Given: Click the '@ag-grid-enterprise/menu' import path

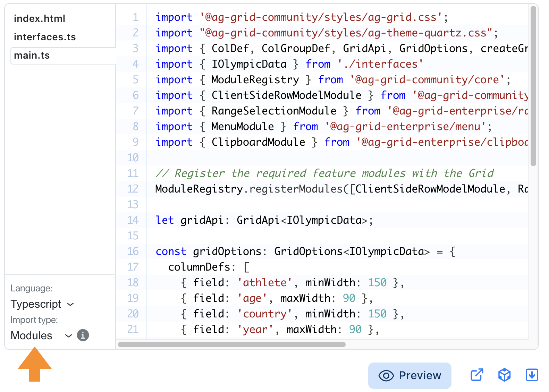Looking at the screenshot, I should tap(405, 126).
